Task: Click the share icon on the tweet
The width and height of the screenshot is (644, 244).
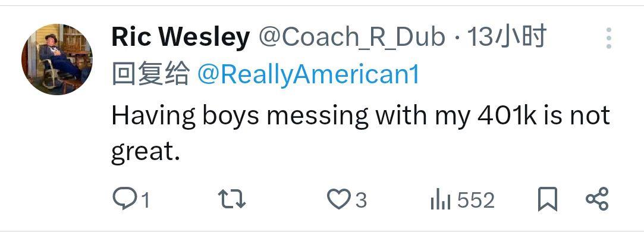Action: (597, 199)
